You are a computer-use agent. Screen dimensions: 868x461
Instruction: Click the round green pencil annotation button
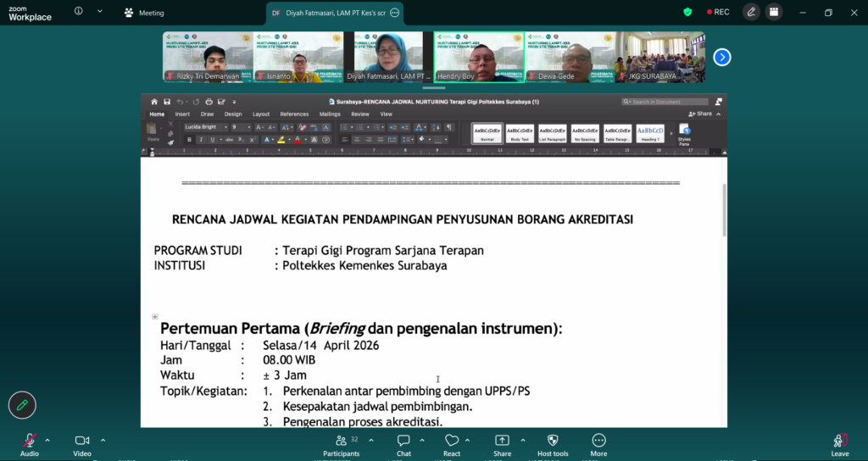click(22, 405)
